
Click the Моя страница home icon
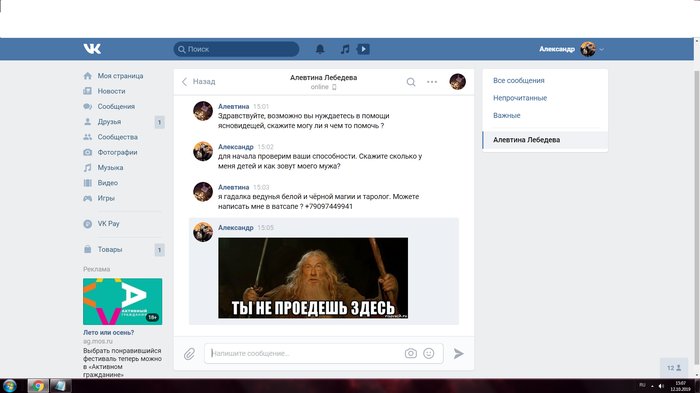tap(88, 76)
